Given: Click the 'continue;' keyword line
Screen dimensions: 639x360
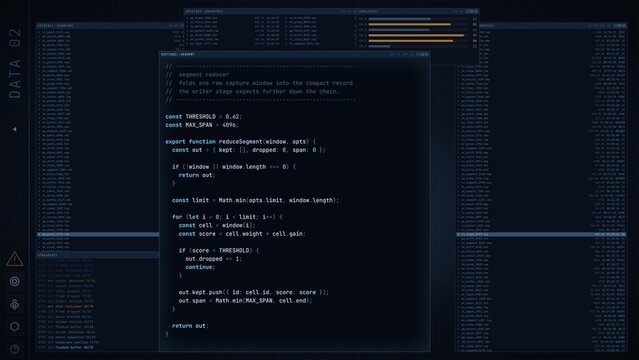Looking at the screenshot, I should click(x=200, y=267).
